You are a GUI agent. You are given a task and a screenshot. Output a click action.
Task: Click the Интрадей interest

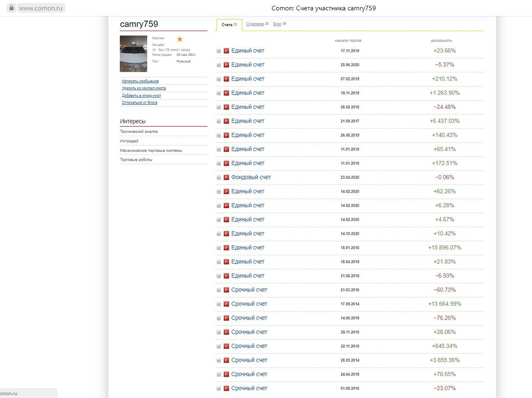coord(129,141)
